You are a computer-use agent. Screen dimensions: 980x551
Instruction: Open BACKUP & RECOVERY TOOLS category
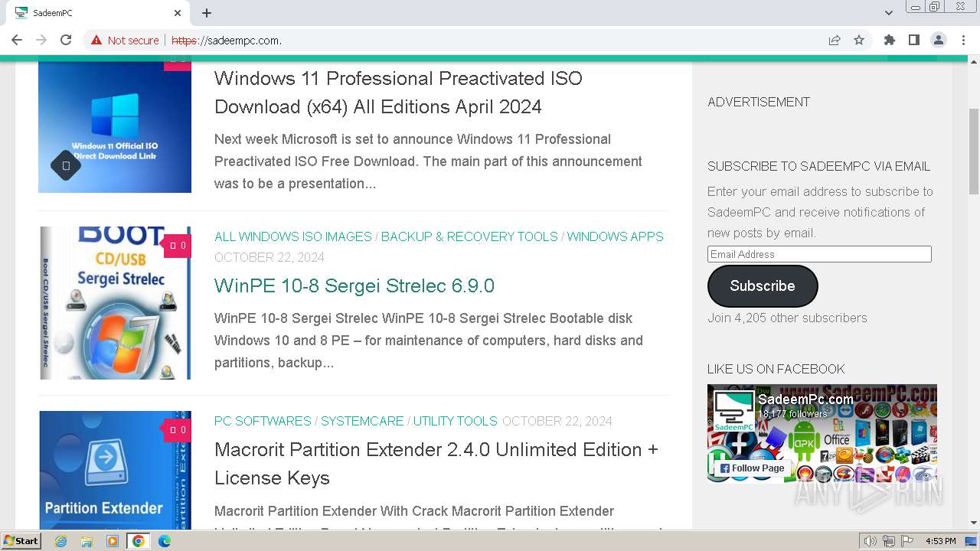469,236
